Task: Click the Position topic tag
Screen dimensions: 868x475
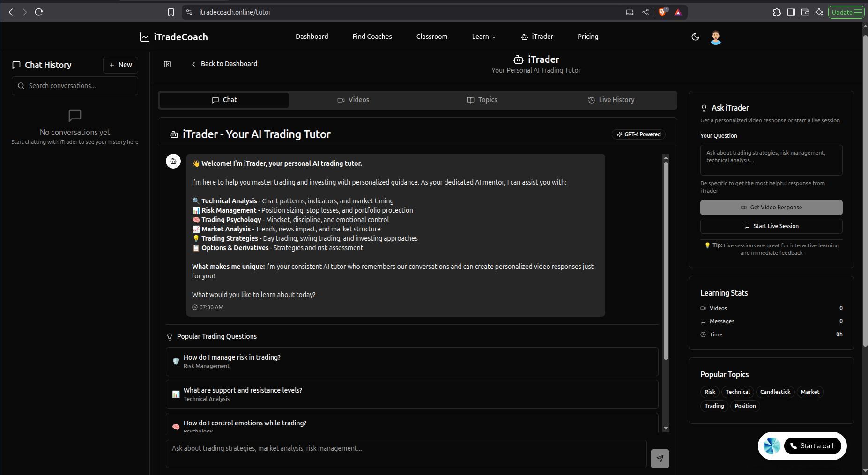Action: pos(745,406)
